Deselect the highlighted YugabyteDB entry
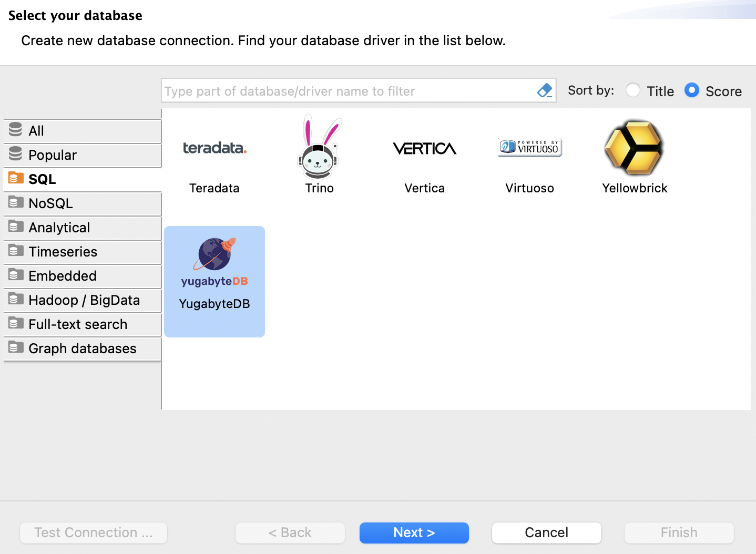The image size is (756, 554). coord(214,282)
